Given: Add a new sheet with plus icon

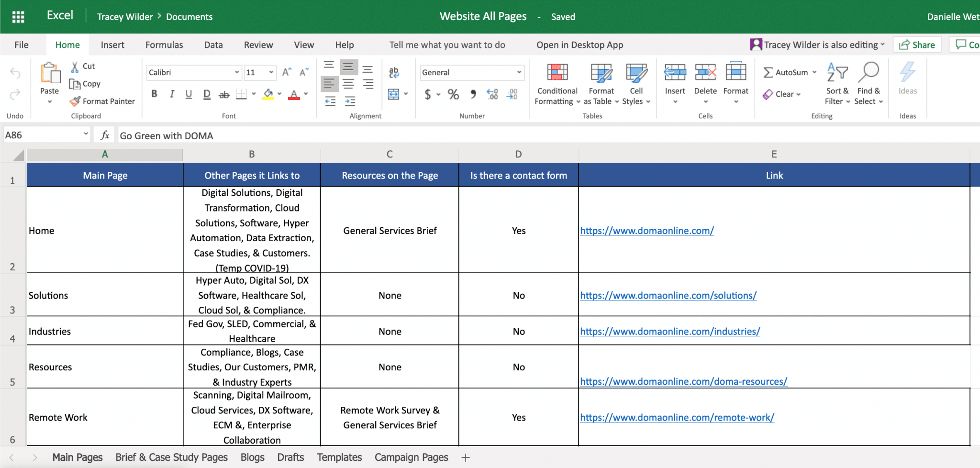Looking at the screenshot, I should pyautogui.click(x=465, y=457).
